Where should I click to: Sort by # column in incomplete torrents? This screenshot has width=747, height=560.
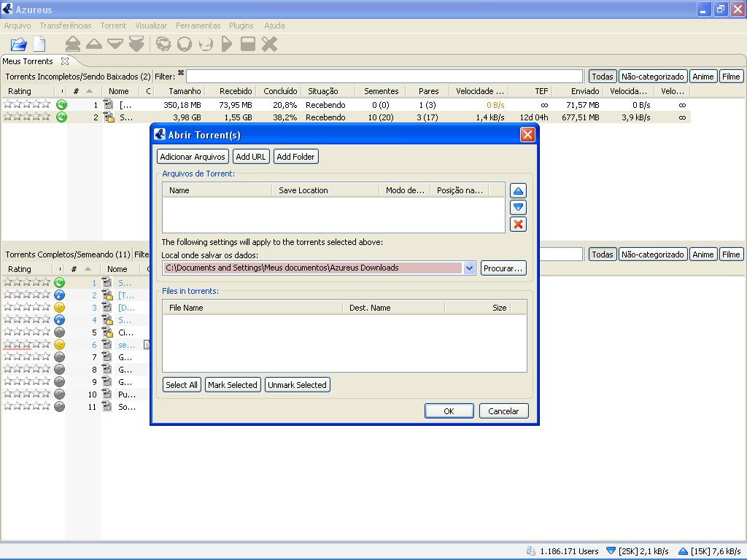click(x=82, y=91)
